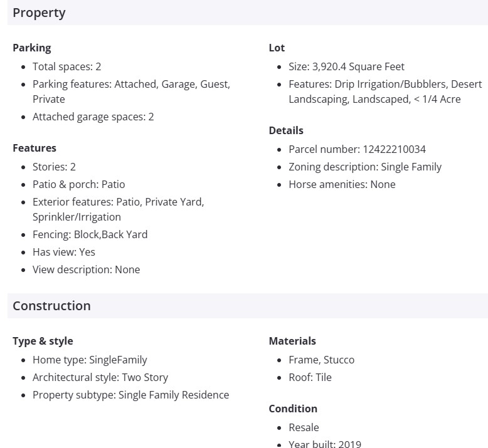Viewport: 488px width, 448px height.
Task: Click the Home type: SingleFamily line
Action: tap(90, 360)
